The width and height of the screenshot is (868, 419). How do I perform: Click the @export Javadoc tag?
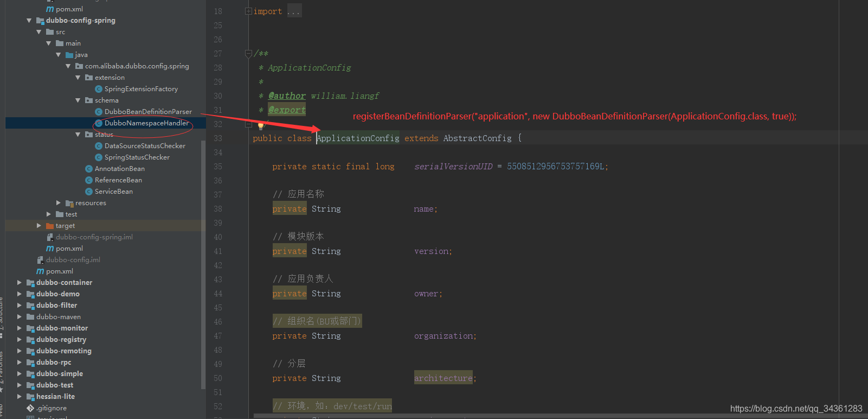tap(287, 110)
